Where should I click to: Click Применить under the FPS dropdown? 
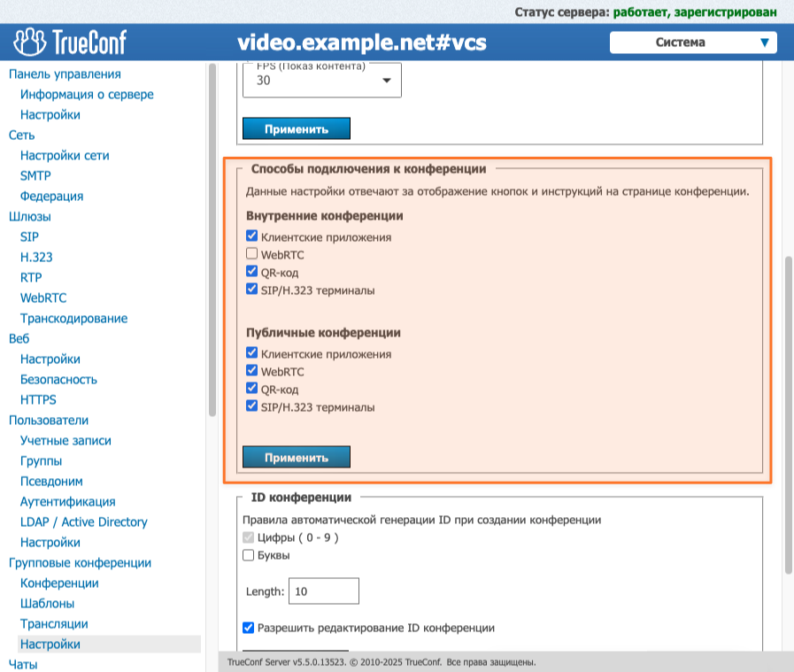297,128
